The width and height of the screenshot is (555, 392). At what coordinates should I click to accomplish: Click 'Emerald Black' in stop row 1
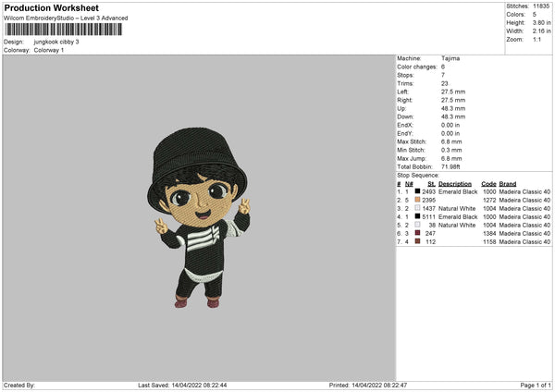pos(458,191)
